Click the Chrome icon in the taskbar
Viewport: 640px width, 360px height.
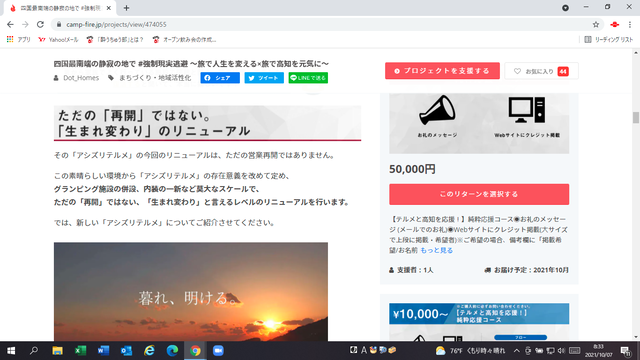pos(195,351)
